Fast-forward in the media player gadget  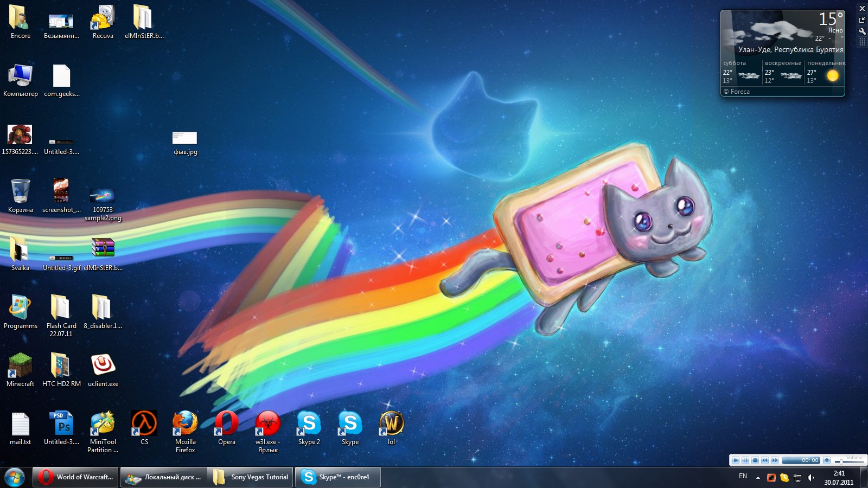[x=775, y=460]
